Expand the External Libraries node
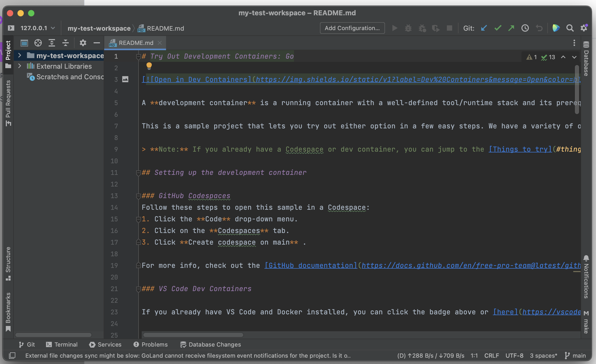Viewport: 596px width, 364px height. pyautogui.click(x=20, y=66)
